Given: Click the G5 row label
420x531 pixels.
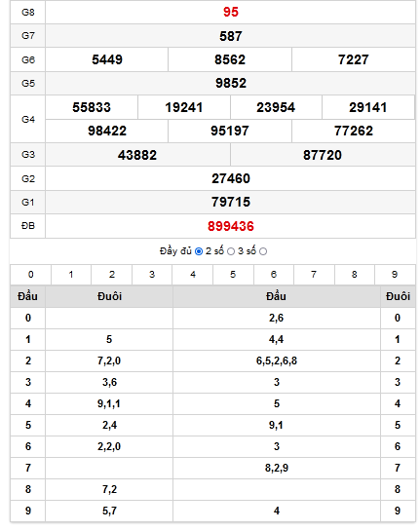Looking at the screenshot, I should coord(28,84).
